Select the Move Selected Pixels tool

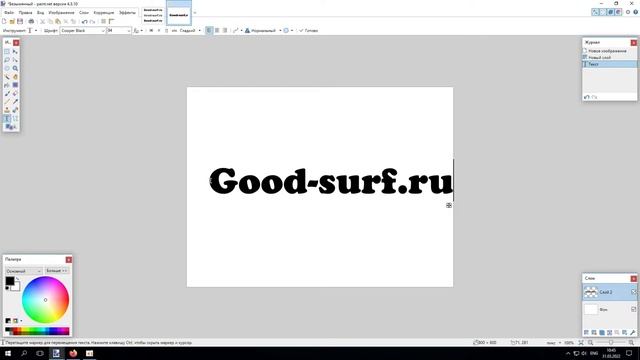(15, 51)
